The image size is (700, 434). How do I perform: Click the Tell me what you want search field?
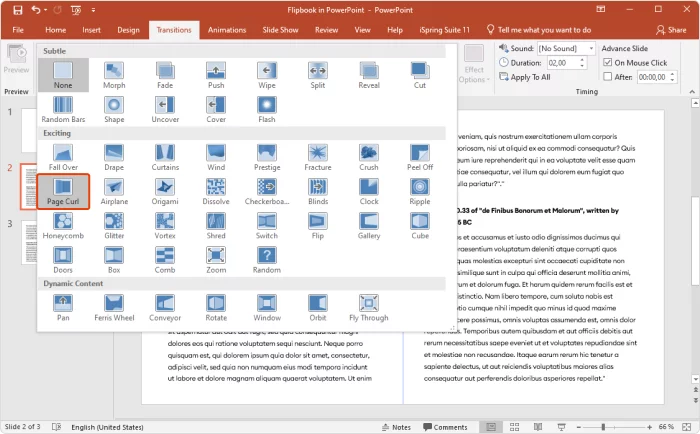point(546,30)
